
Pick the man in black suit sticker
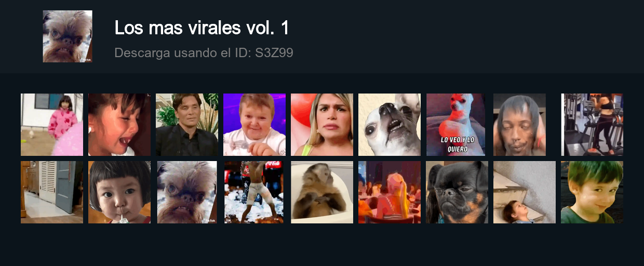[187, 125]
